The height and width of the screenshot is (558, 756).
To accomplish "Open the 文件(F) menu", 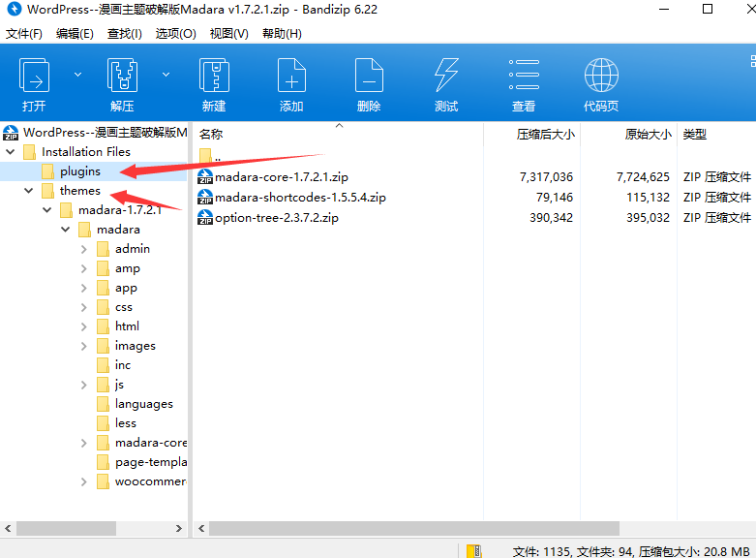I will coord(24,33).
